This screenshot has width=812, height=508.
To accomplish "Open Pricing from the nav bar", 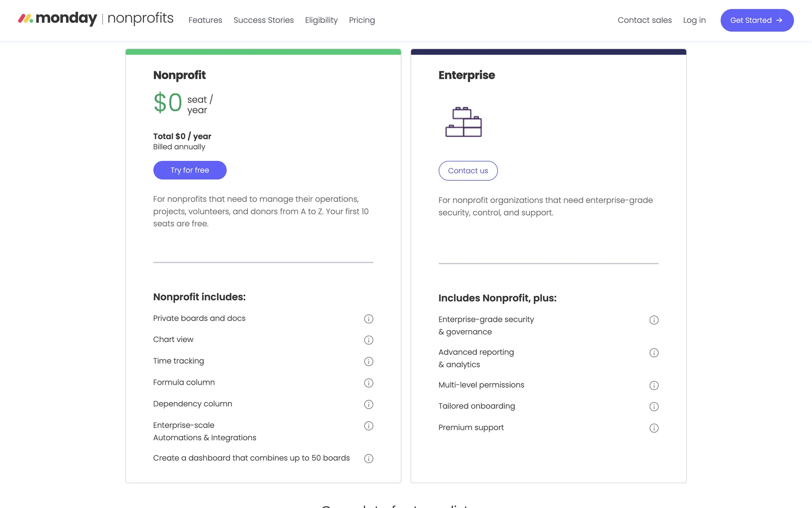I will (362, 20).
